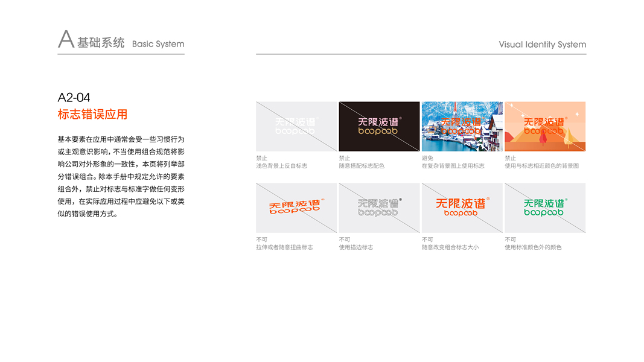
Task: Click caption '随意改变组合标志大小'
Action: pos(450,247)
